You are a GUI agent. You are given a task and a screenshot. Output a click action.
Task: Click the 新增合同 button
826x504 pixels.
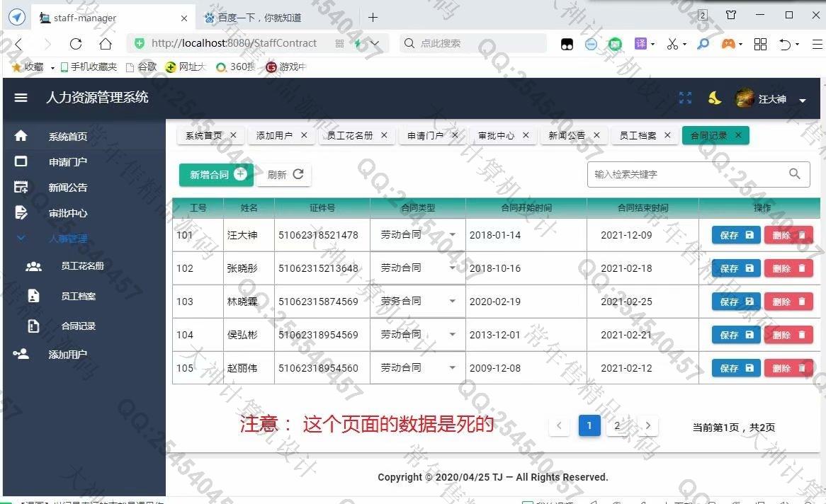coord(217,174)
